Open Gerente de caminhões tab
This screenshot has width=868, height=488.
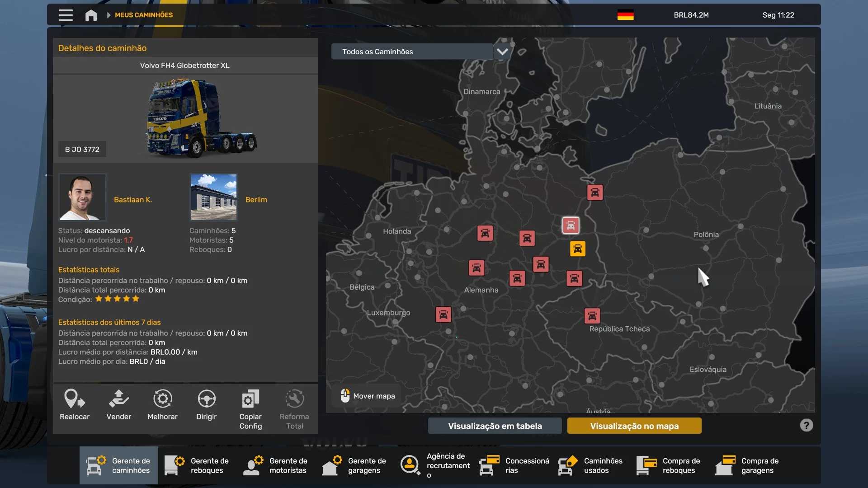[119, 465]
